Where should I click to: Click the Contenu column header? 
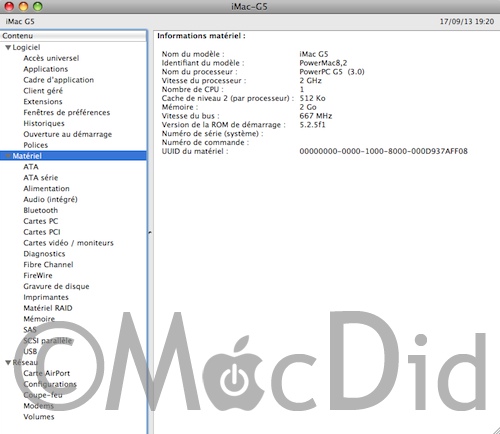(73, 36)
